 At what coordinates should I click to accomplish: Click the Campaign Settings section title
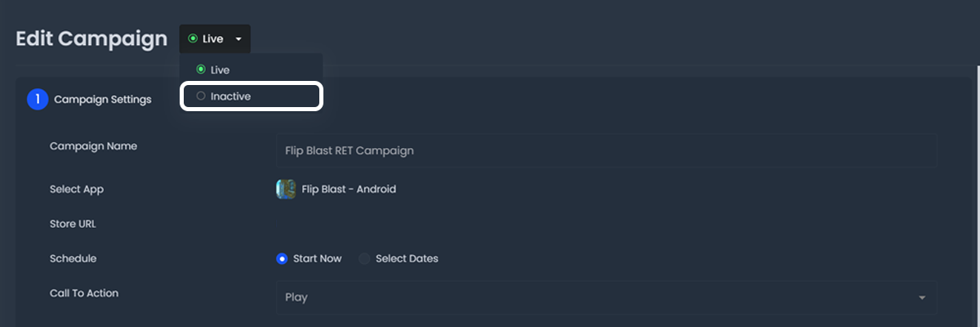pyautogui.click(x=103, y=100)
